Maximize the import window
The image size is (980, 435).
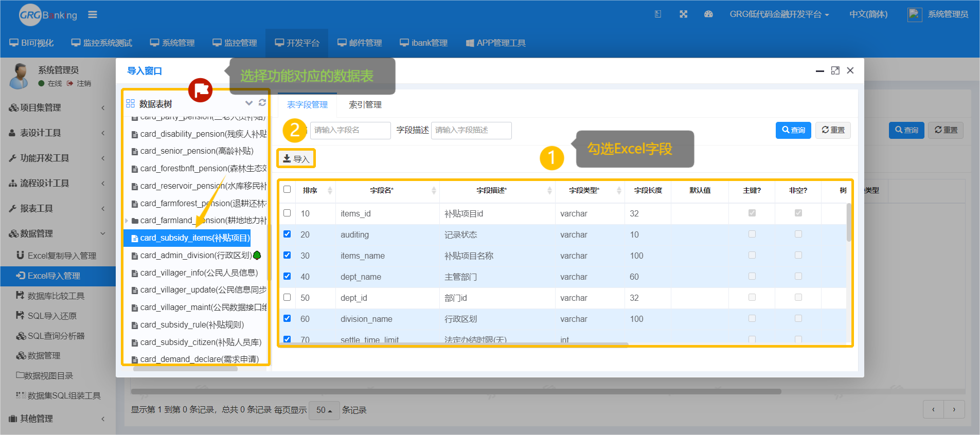point(835,70)
